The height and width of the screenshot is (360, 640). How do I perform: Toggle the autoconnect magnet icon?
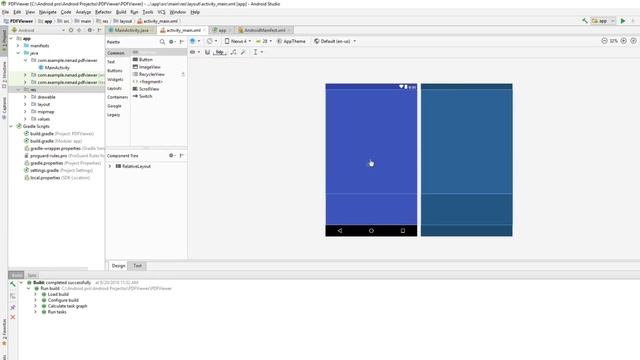tap(207, 52)
